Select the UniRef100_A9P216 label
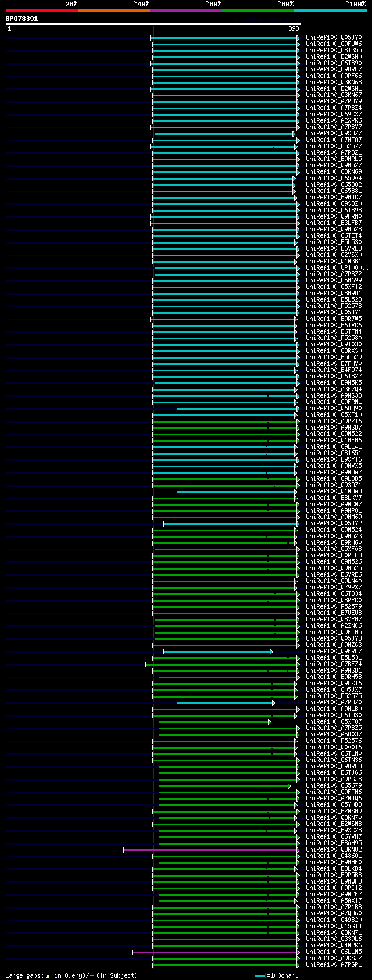This screenshot has width=372, height=980. [334, 421]
